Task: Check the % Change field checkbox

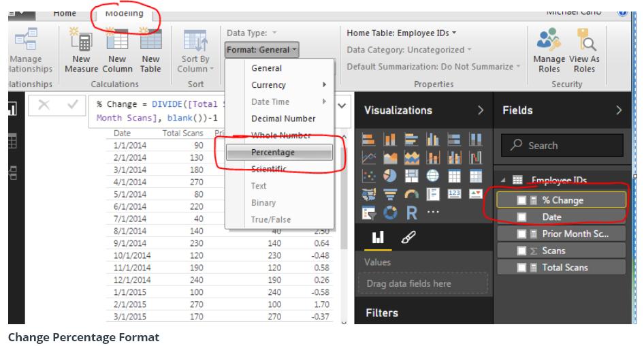Action: coord(521,200)
